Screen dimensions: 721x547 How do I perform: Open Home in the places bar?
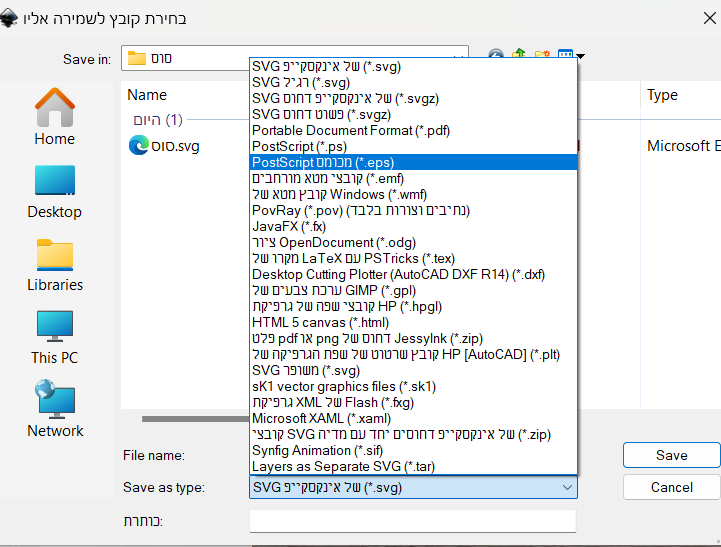[x=55, y=117]
